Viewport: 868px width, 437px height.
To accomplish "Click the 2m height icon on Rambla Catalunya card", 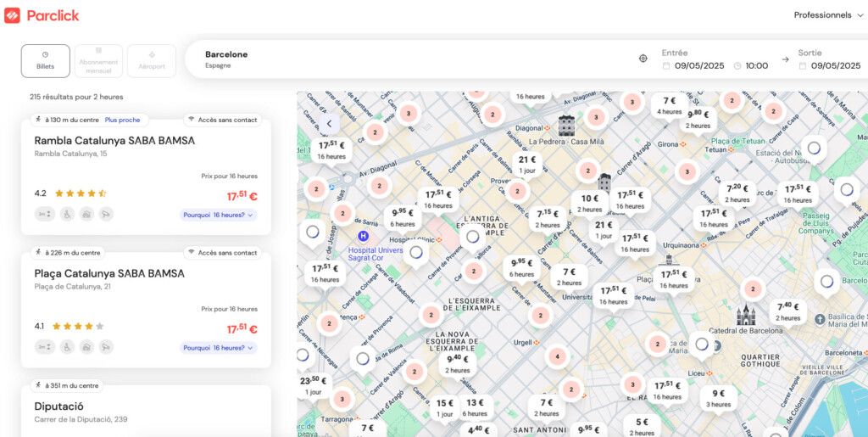I will coord(45,214).
